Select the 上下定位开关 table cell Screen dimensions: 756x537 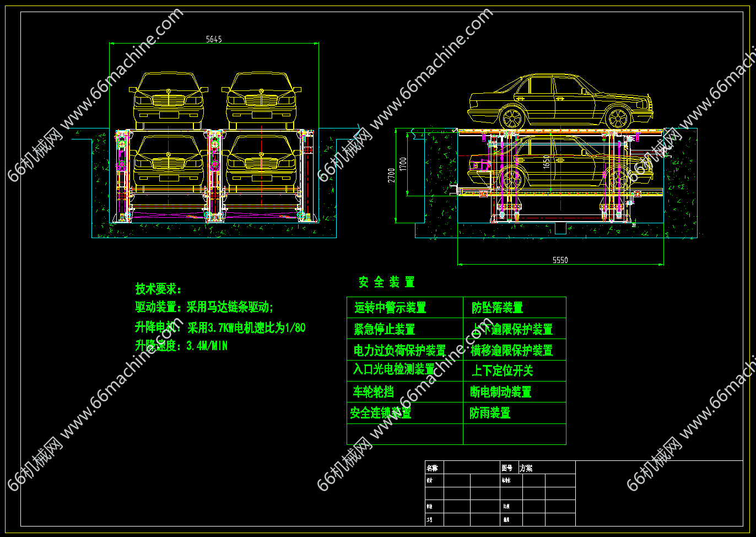[x=502, y=370]
